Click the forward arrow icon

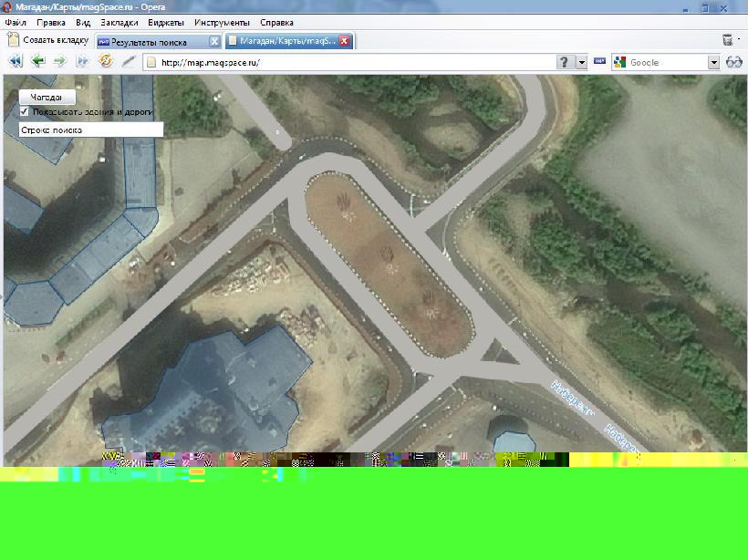(x=60, y=62)
